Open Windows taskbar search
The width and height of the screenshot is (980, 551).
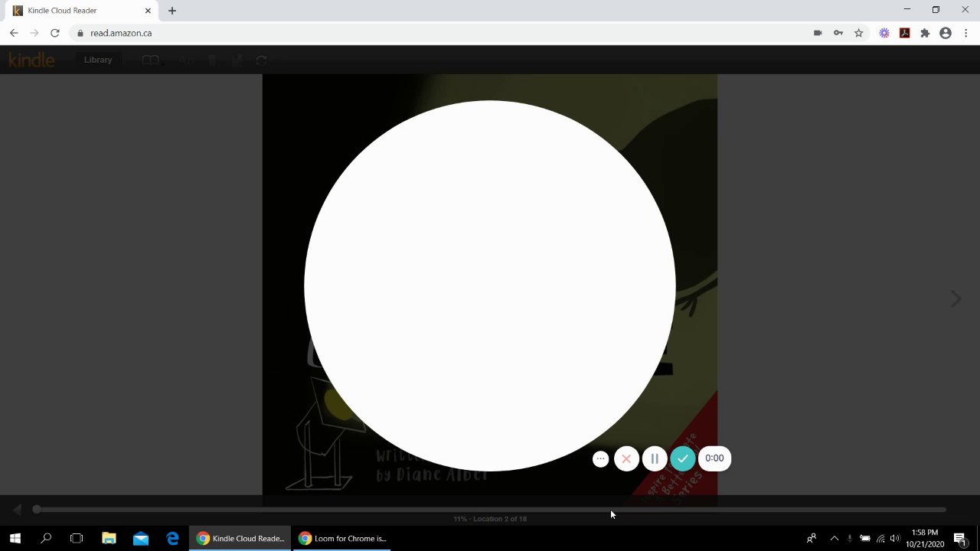click(x=46, y=538)
